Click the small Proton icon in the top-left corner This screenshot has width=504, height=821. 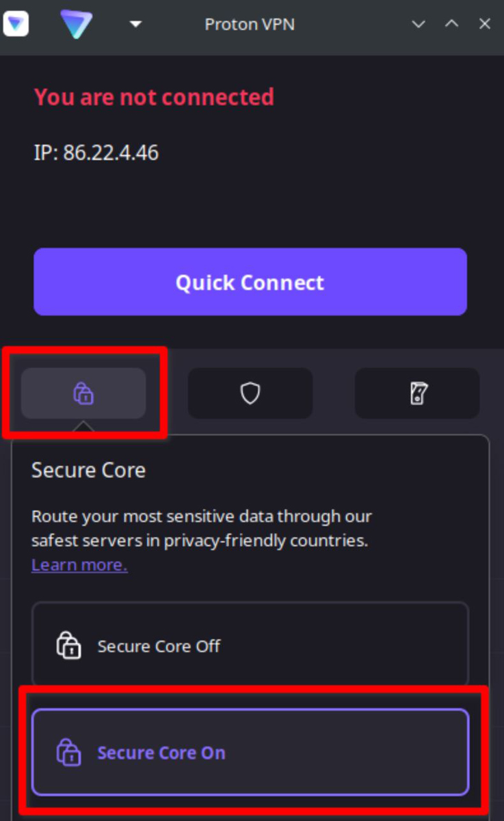click(16, 23)
